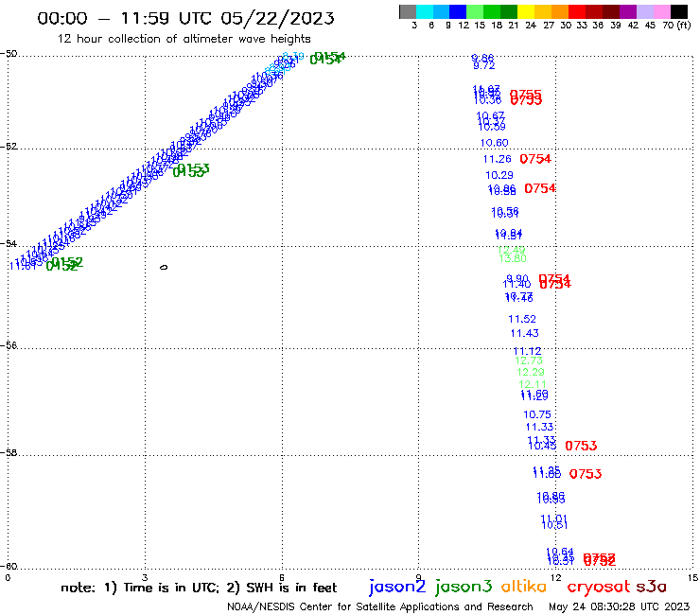Select the 'cryosat' satellite label
700x615 pixels.
(598, 587)
